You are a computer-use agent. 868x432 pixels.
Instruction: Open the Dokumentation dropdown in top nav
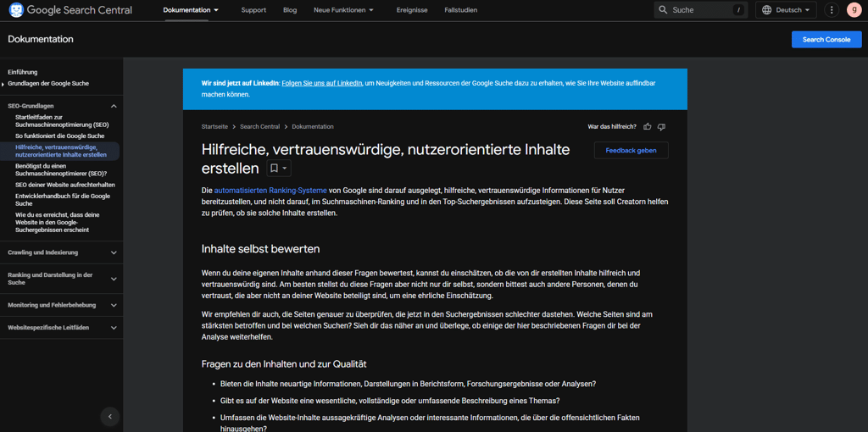click(x=191, y=10)
